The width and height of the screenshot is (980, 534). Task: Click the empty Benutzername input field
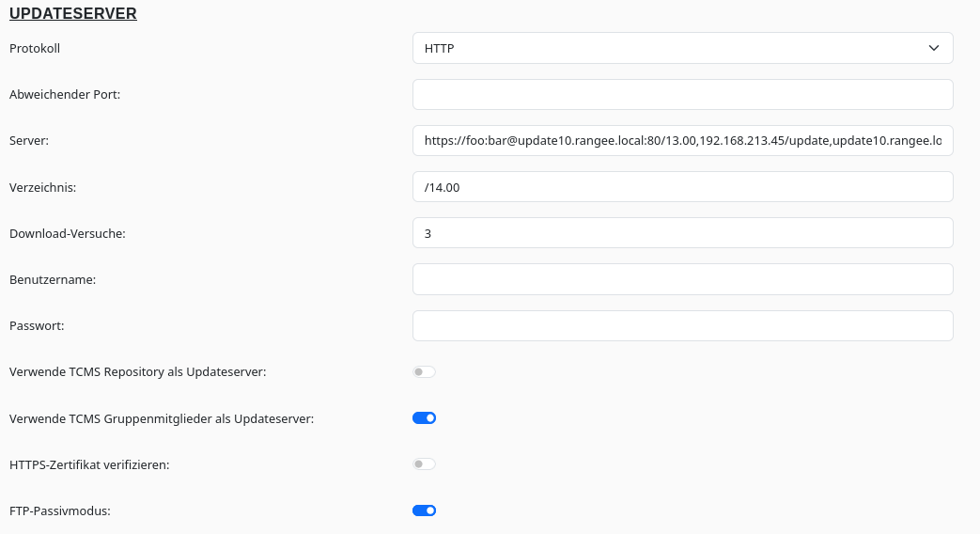pos(682,279)
